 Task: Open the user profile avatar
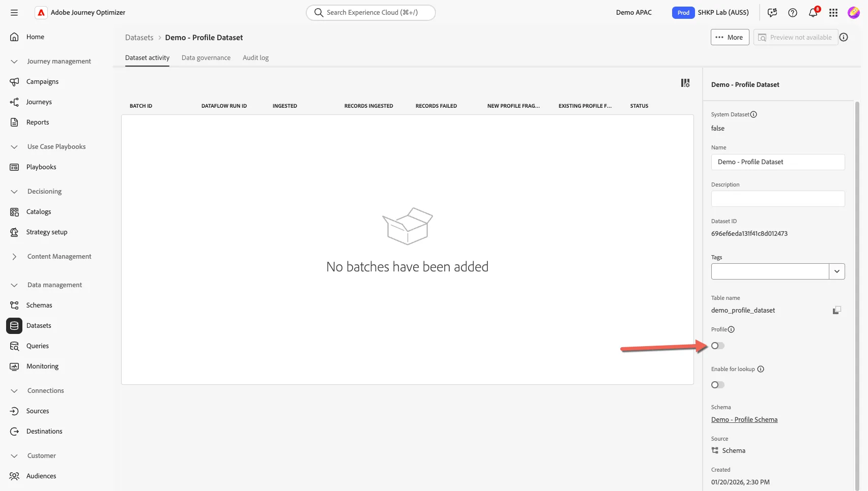coord(854,13)
